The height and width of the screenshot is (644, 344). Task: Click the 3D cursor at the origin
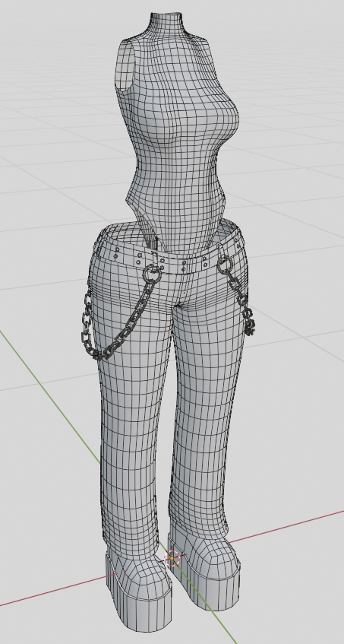coord(172,558)
